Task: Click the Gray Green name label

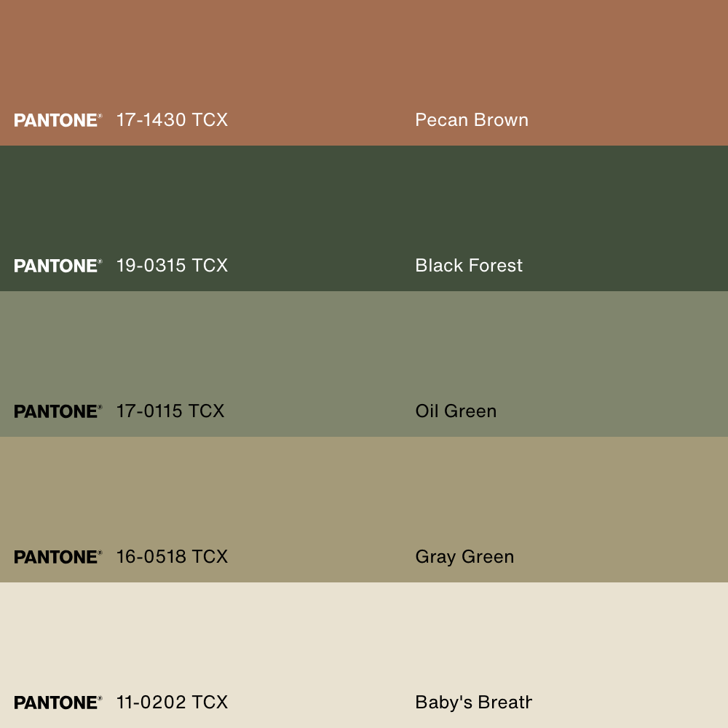Action: point(464,557)
